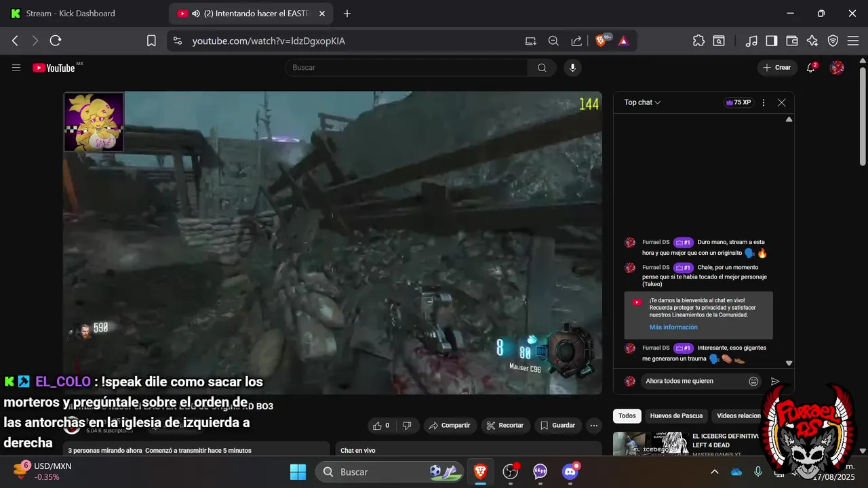Open the share page icon in address bar
This screenshot has height=488, width=868.
(576, 41)
